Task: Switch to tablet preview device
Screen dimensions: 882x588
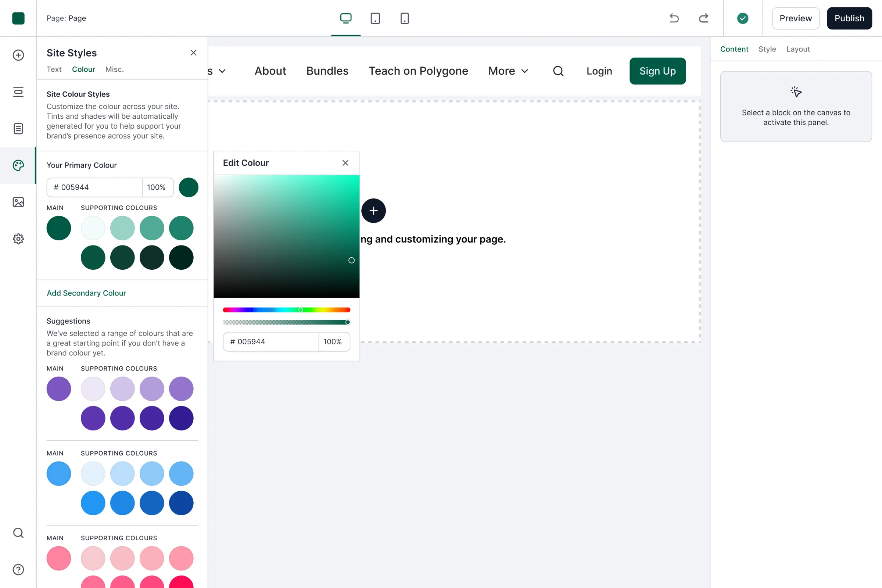Action: [375, 18]
